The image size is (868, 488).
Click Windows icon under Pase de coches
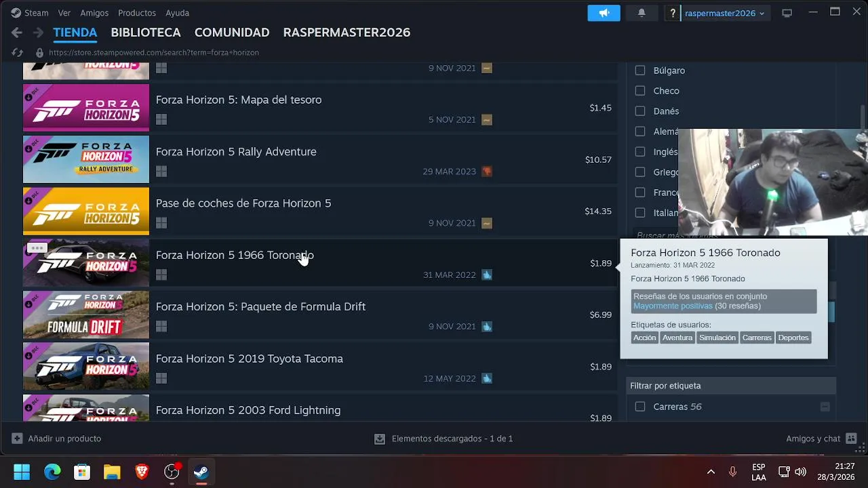pyautogui.click(x=161, y=223)
